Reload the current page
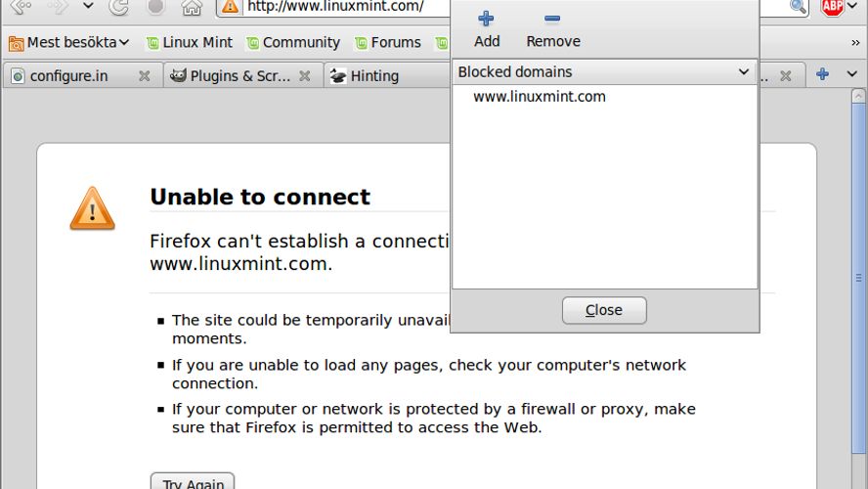Viewport: 868px width, 489px height. 119,7
